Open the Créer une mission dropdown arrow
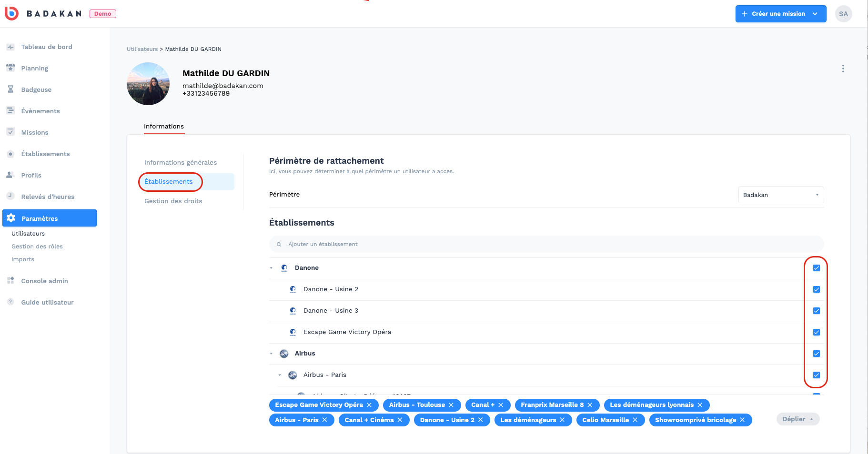Image resolution: width=868 pixels, height=454 pixels. pyautogui.click(x=815, y=14)
